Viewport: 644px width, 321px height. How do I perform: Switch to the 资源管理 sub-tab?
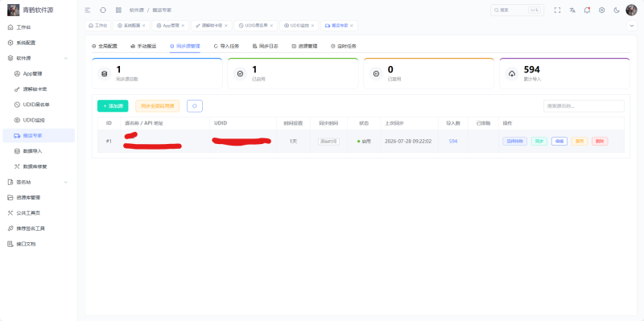(x=304, y=47)
